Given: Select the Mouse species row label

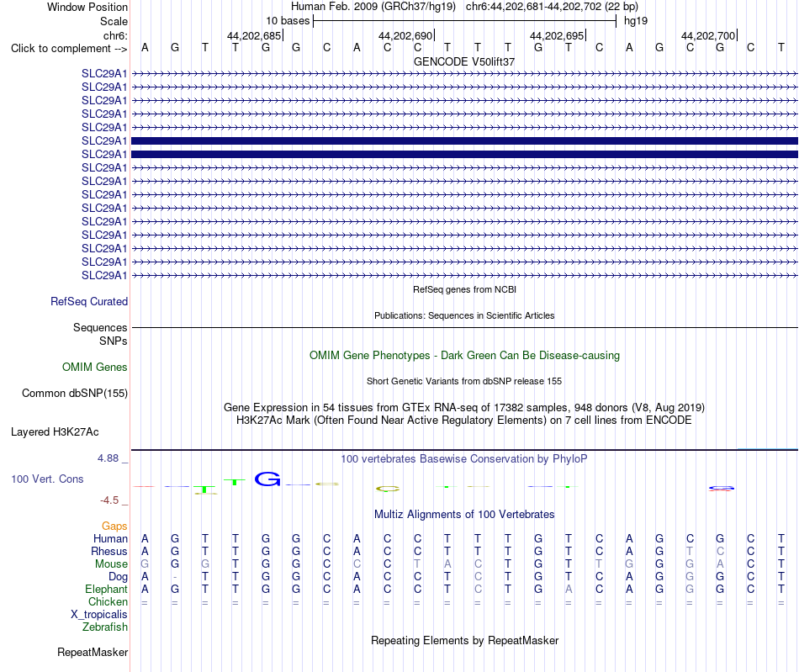Looking at the screenshot, I should coord(111,564).
